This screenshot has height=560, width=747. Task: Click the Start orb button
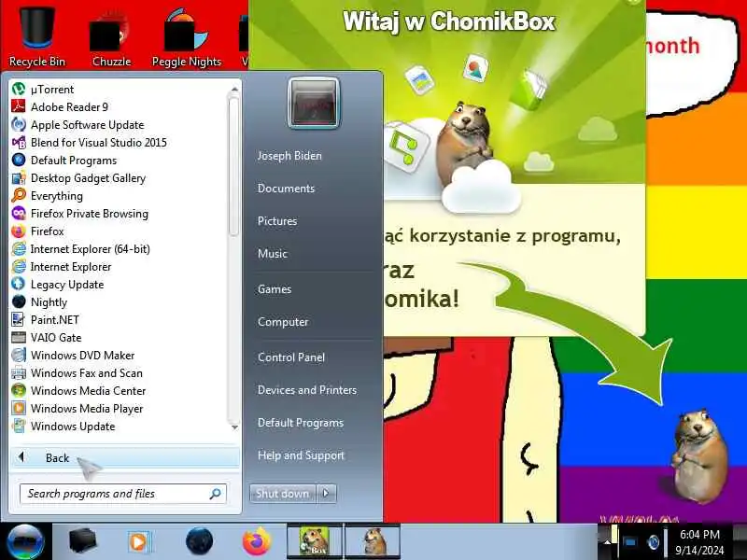point(25,541)
